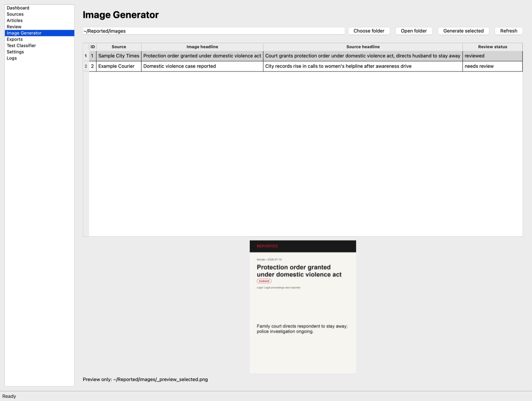Open Articles in the sidebar
This screenshot has width=532, height=401.
[x=39, y=21]
